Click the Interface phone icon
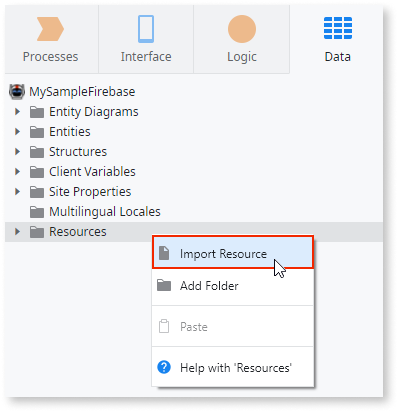 pos(146,29)
